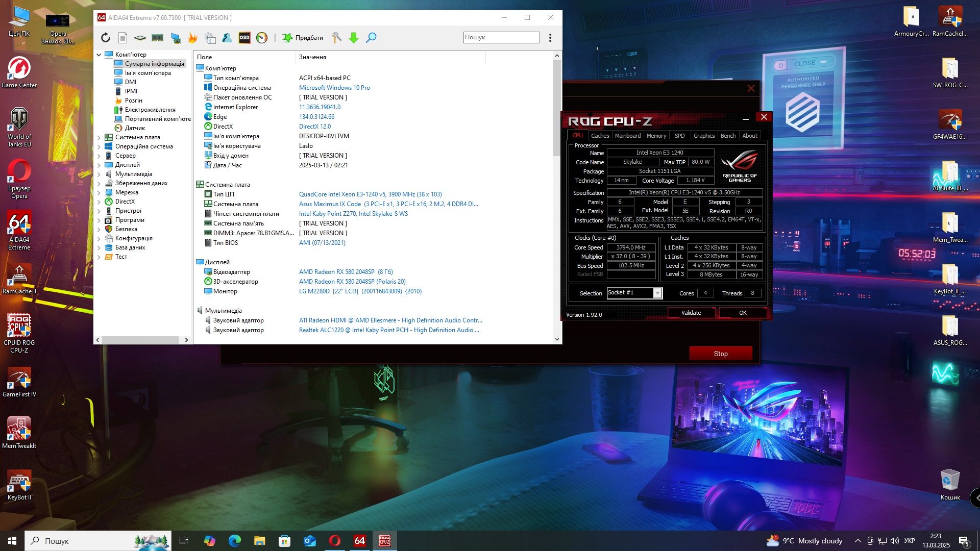This screenshot has height=551, width=980.
Task: Open the DirectX 12.0 link
Action: point(315,127)
